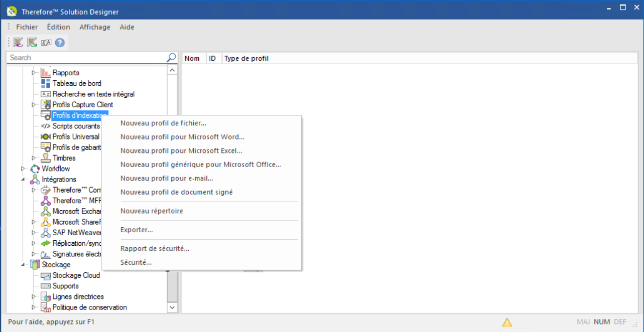Expand the Rapports tree node
The width and height of the screenshot is (644, 332).
point(34,73)
